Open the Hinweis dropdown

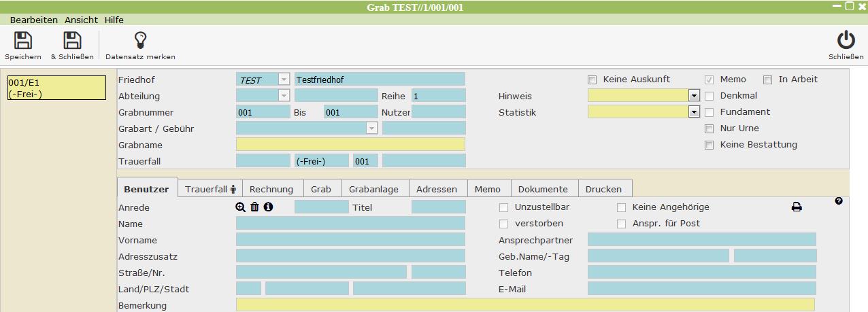tap(694, 96)
